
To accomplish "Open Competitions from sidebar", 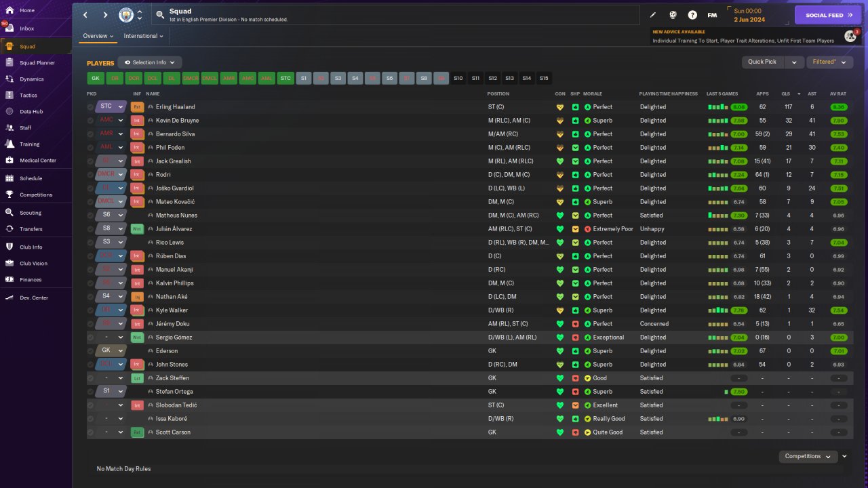I will [35, 195].
